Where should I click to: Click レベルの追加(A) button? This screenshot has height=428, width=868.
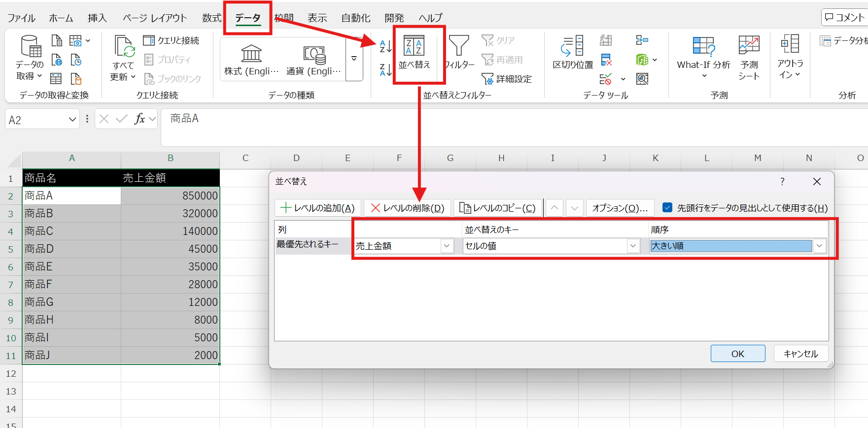[318, 208]
